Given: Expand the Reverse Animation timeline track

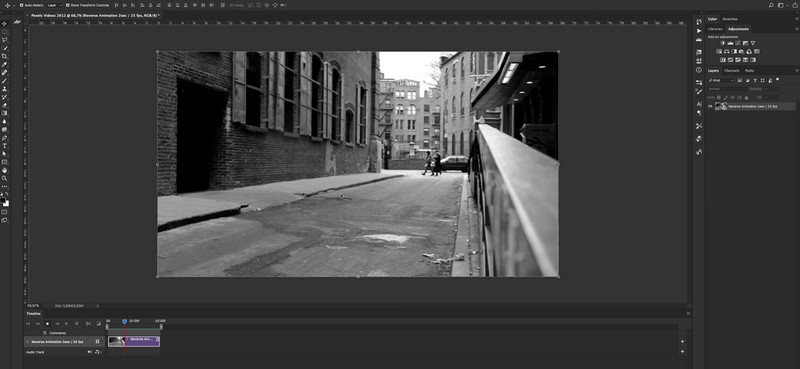Looking at the screenshot, I should pyautogui.click(x=27, y=342).
